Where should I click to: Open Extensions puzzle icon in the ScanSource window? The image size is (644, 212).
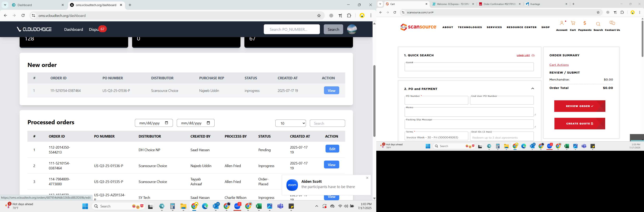click(622, 12)
